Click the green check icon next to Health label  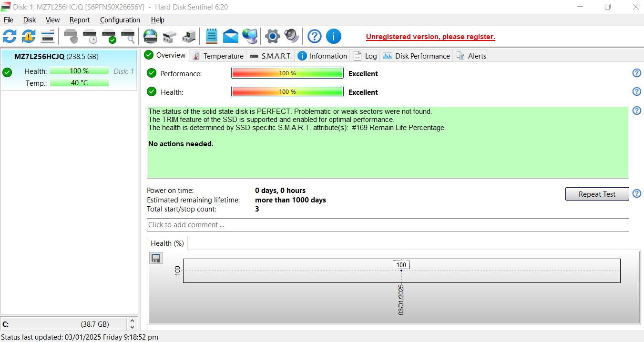pos(152,91)
